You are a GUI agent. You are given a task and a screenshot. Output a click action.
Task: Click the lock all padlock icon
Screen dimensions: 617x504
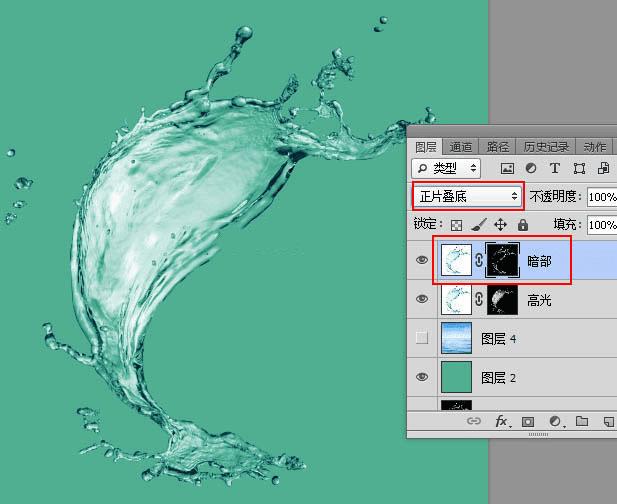pyautogui.click(x=523, y=225)
